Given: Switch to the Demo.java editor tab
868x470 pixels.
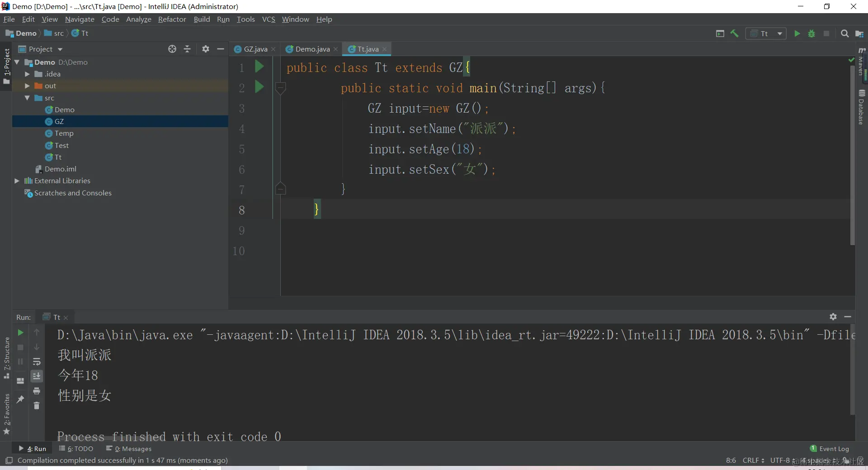Looking at the screenshot, I should [312, 49].
